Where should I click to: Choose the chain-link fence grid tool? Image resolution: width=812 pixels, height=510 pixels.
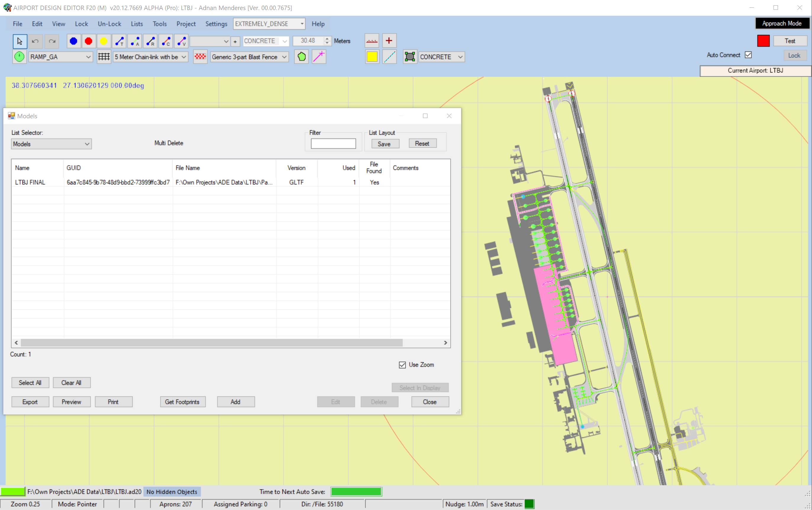[x=104, y=57]
